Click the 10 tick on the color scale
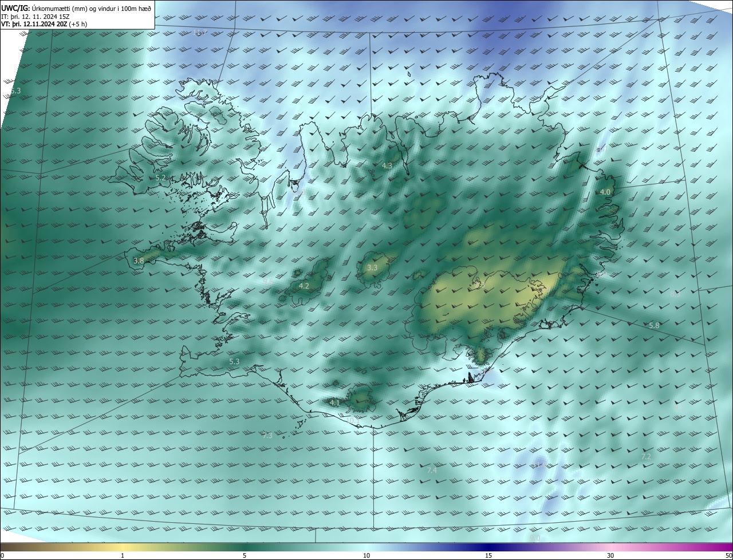Image resolution: width=733 pixels, height=560 pixels. click(x=366, y=555)
